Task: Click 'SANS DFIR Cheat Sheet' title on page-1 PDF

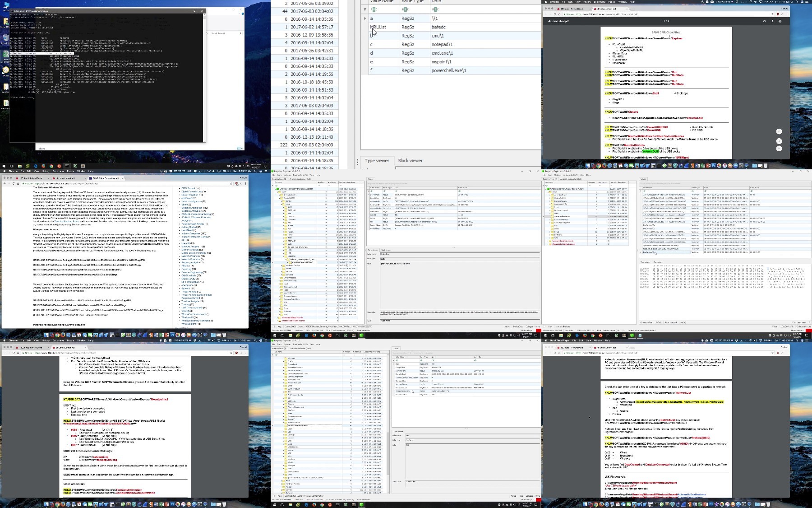Action: [666, 33]
